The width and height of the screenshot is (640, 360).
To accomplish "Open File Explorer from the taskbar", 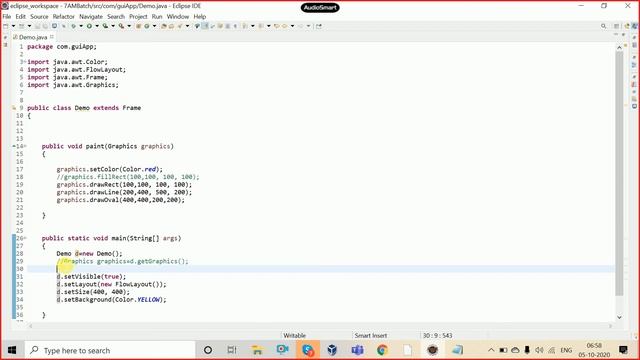I will coord(257,350).
